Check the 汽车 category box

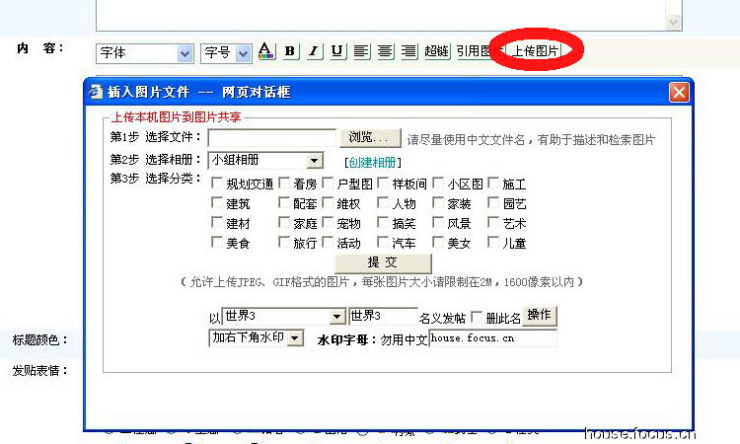tap(383, 242)
